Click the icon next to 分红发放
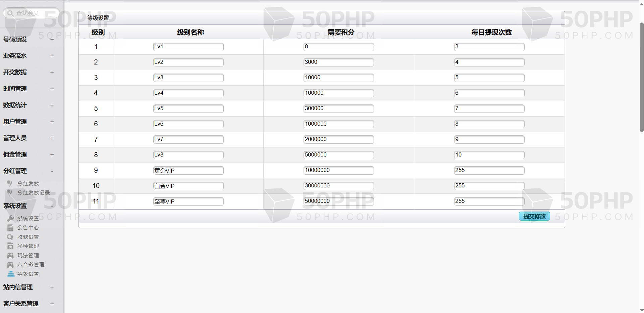 click(10, 183)
